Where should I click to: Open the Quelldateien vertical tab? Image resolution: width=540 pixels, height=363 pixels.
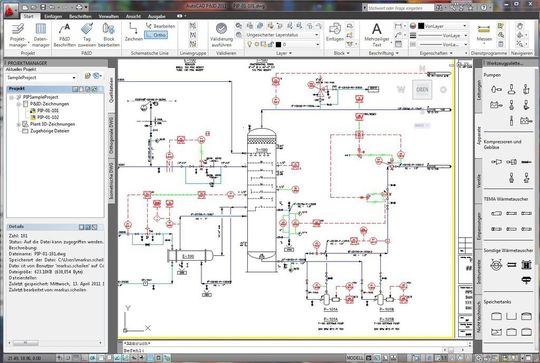111,90
